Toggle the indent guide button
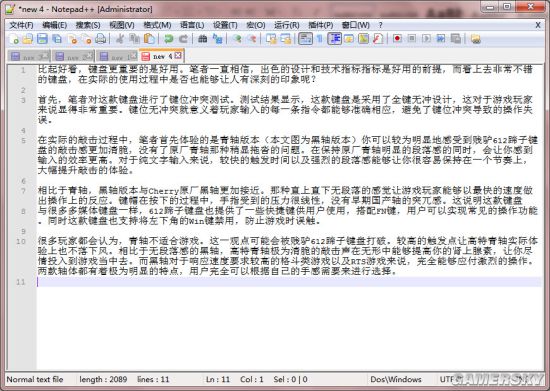The image size is (550, 391). pos(334,39)
